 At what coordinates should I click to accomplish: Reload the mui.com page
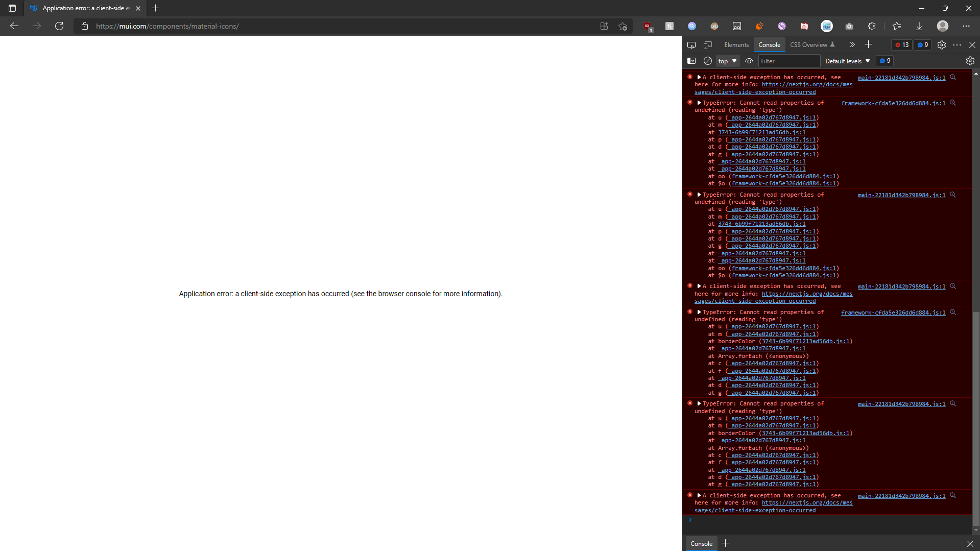(x=59, y=26)
